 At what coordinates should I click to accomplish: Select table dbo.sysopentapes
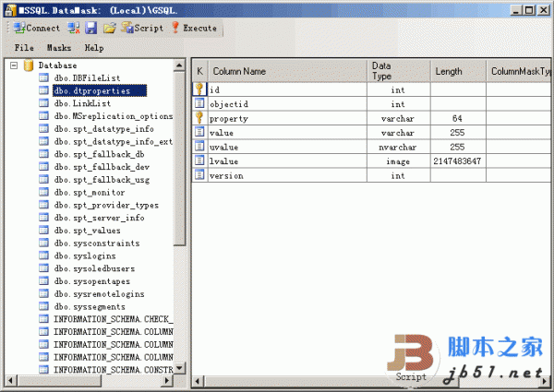91,281
